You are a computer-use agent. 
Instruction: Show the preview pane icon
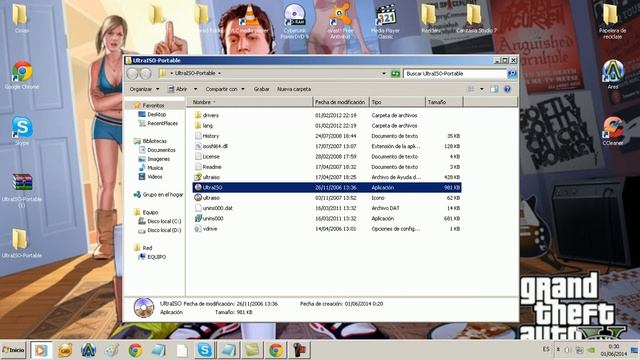tap(494, 89)
